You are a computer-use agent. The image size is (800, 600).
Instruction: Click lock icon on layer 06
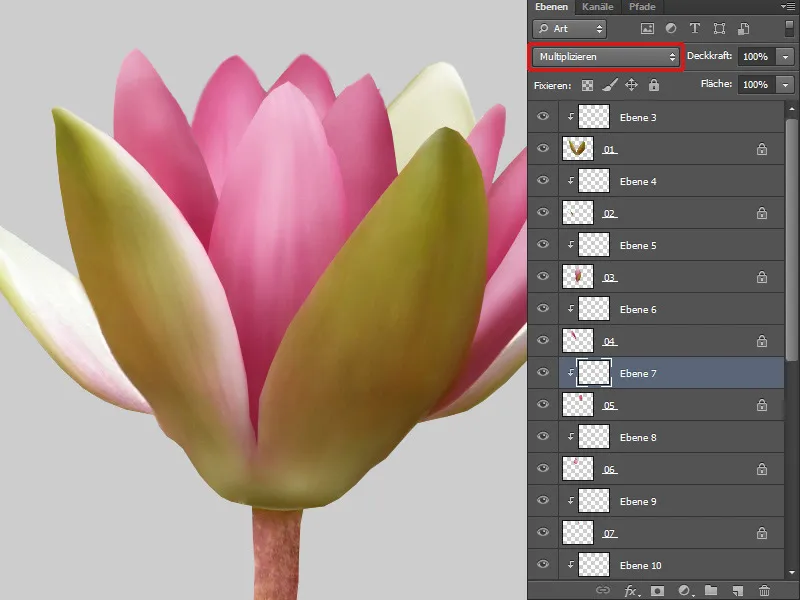coord(762,469)
